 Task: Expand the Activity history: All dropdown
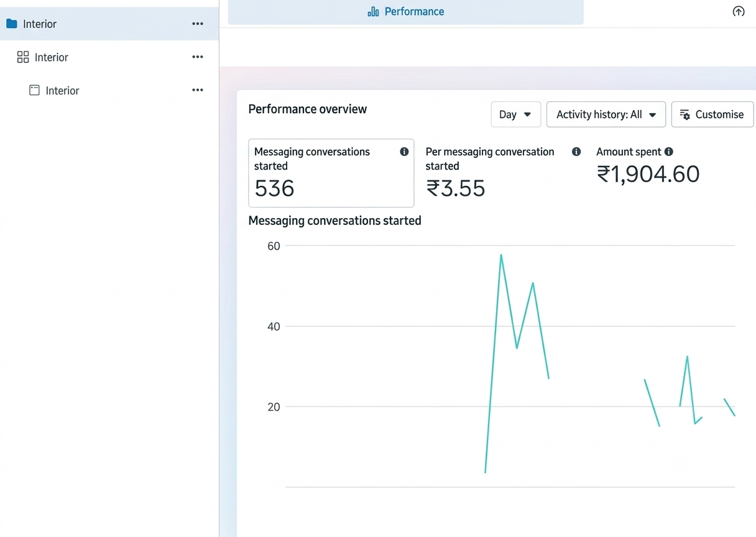pyautogui.click(x=606, y=114)
